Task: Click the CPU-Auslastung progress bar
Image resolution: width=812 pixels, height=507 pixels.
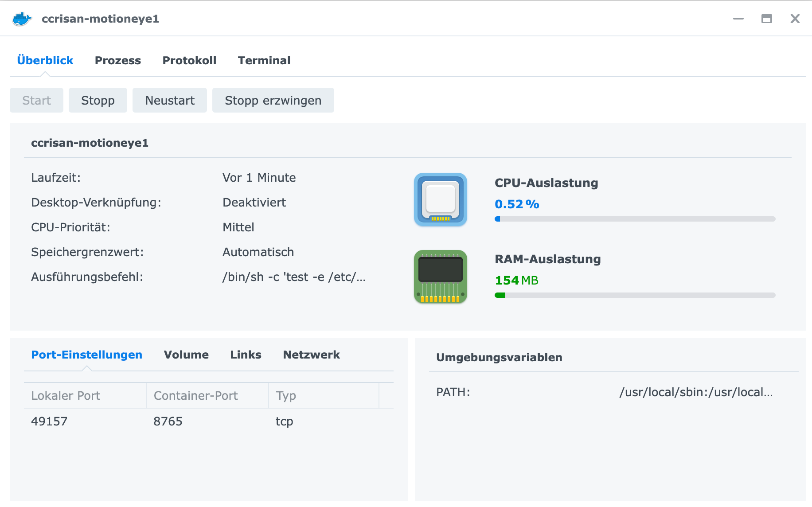Action: (x=635, y=219)
